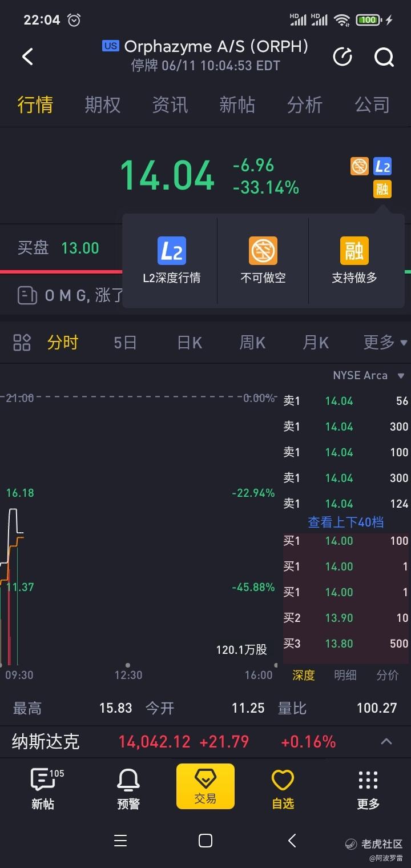411x868 pixels.
Task: Open 预警 bell alert
Action: 128,789
